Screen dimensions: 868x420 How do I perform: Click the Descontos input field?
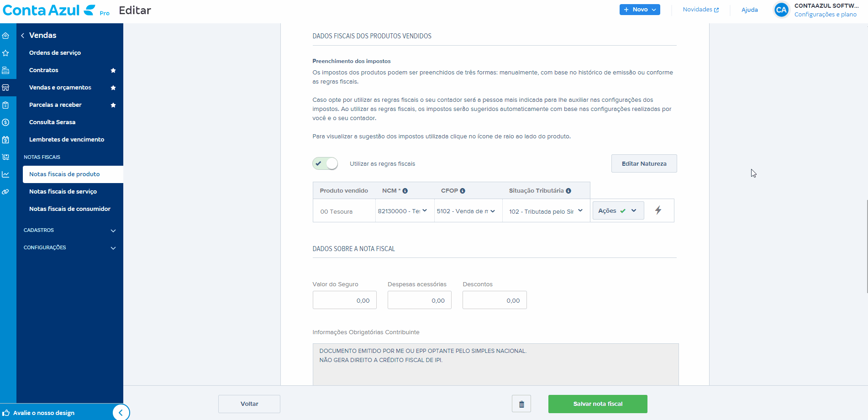point(494,300)
